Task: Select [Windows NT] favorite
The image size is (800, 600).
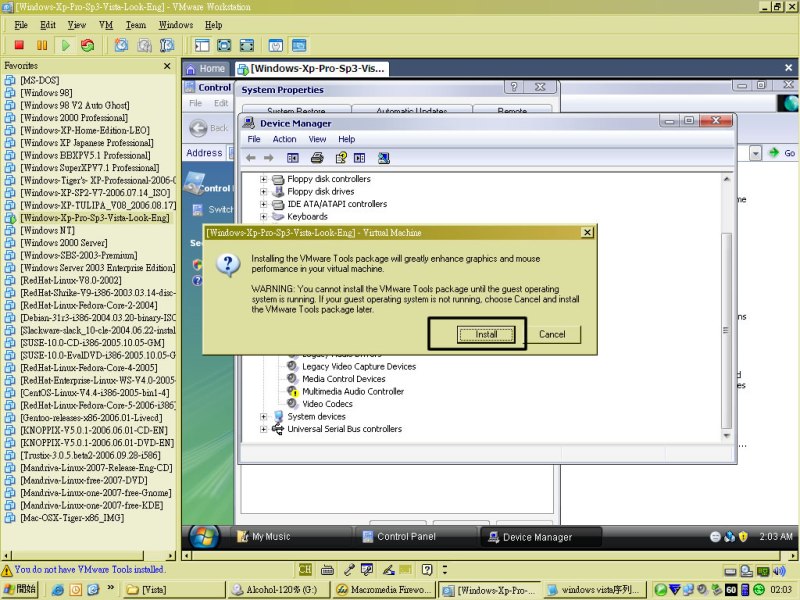Action: click(47, 231)
